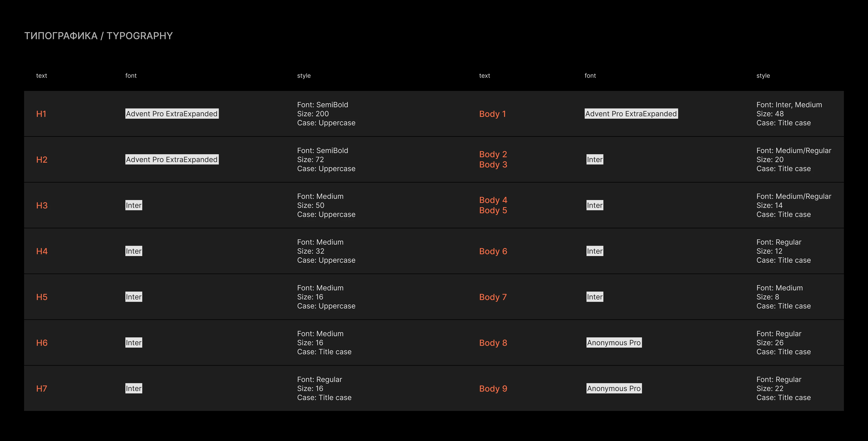This screenshot has height=441, width=868.
Task: Click the Inter font tag in H3 row
Action: click(x=134, y=206)
